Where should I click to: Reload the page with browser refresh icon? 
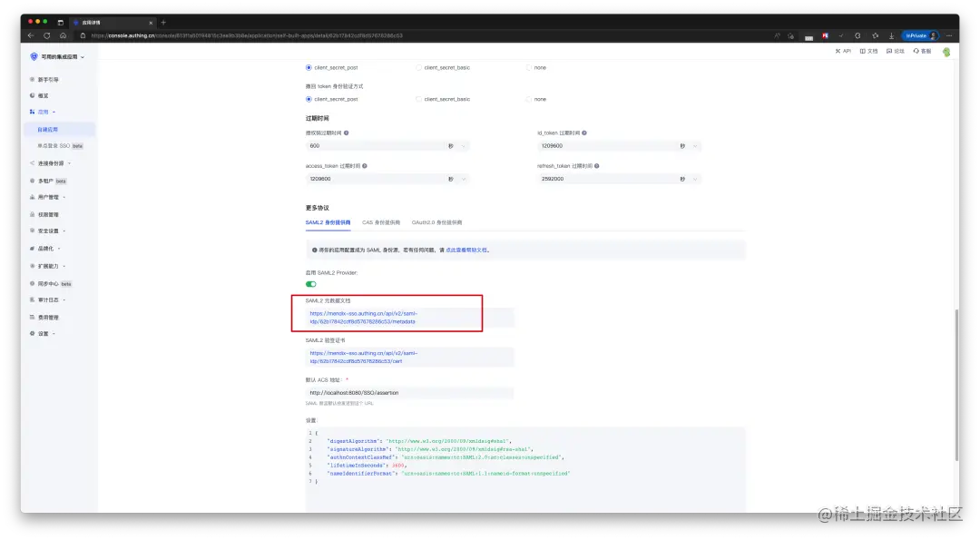[x=47, y=35]
